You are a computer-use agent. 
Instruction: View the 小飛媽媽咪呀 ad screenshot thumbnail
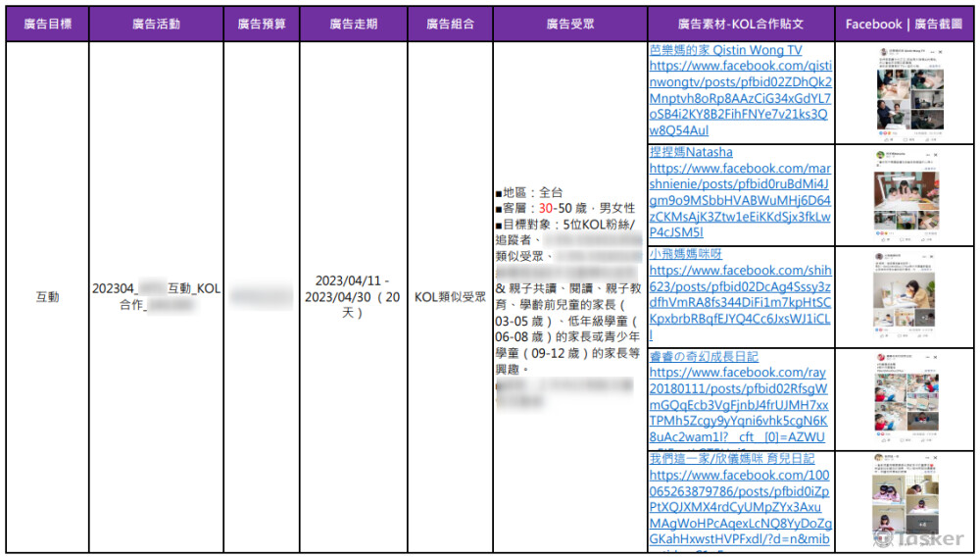[905, 297]
